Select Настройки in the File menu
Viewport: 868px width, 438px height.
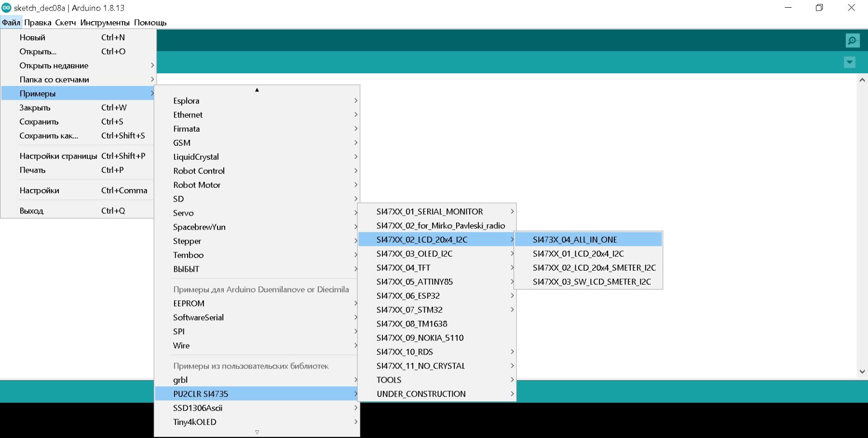(x=40, y=191)
